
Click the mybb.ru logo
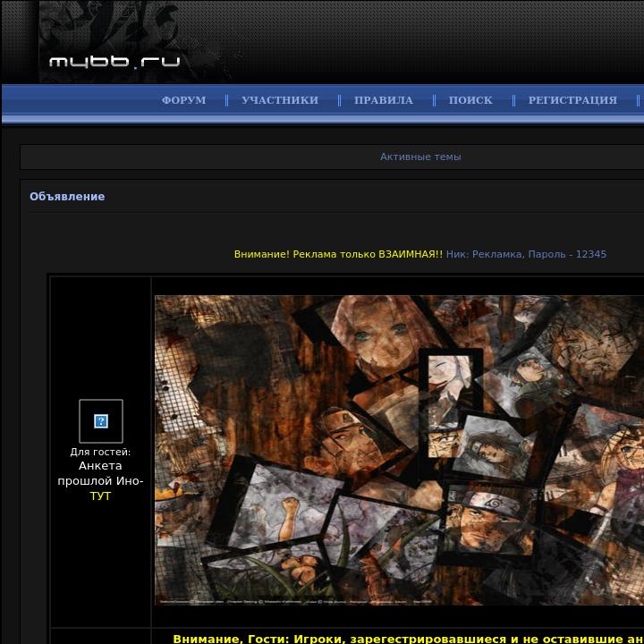click(114, 62)
